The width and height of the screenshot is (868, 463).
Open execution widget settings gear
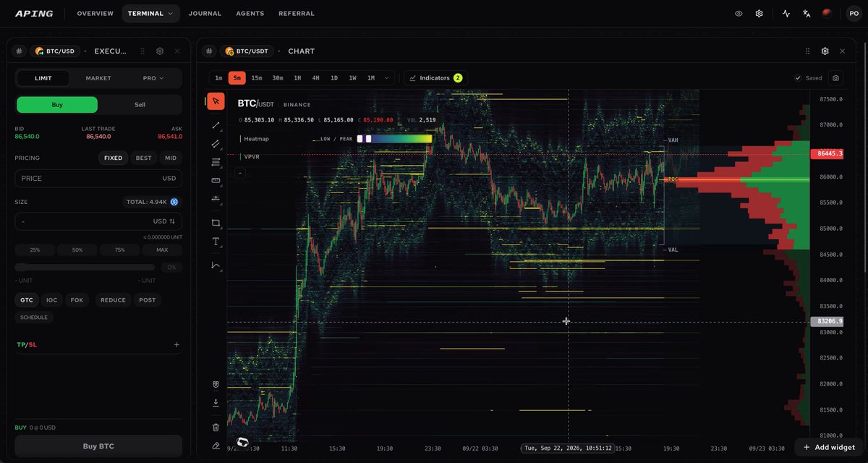[x=160, y=51]
